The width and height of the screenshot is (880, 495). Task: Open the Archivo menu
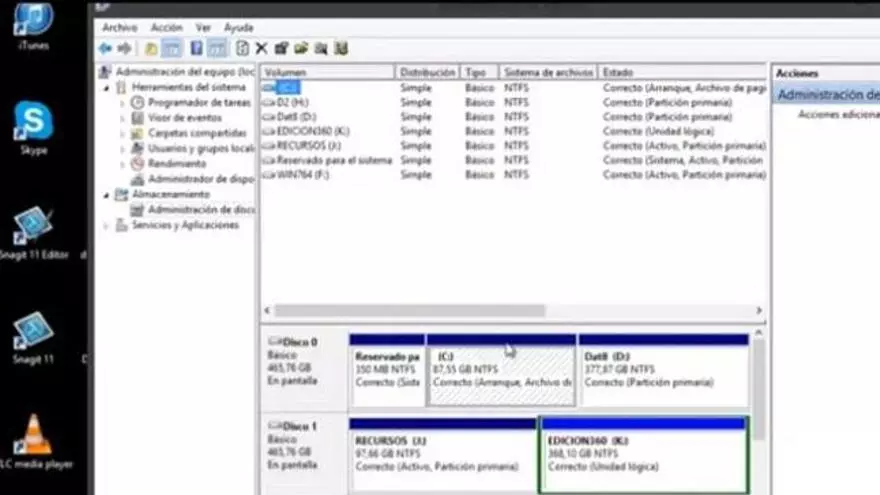(120, 28)
